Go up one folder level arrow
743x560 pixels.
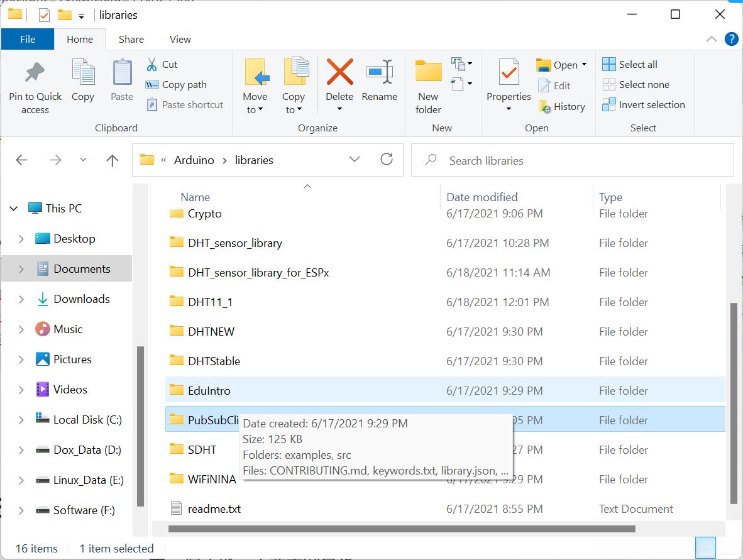pyautogui.click(x=113, y=160)
